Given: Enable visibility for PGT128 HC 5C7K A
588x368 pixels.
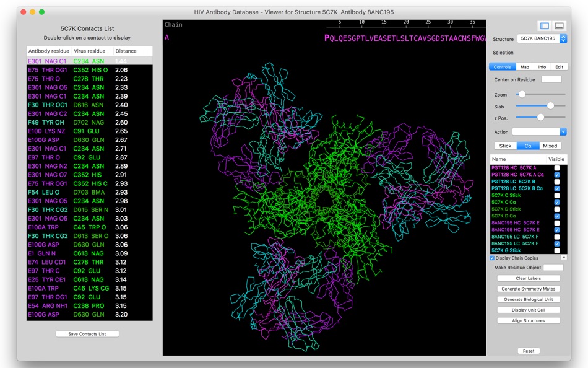Looking at the screenshot, I should (557, 168).
